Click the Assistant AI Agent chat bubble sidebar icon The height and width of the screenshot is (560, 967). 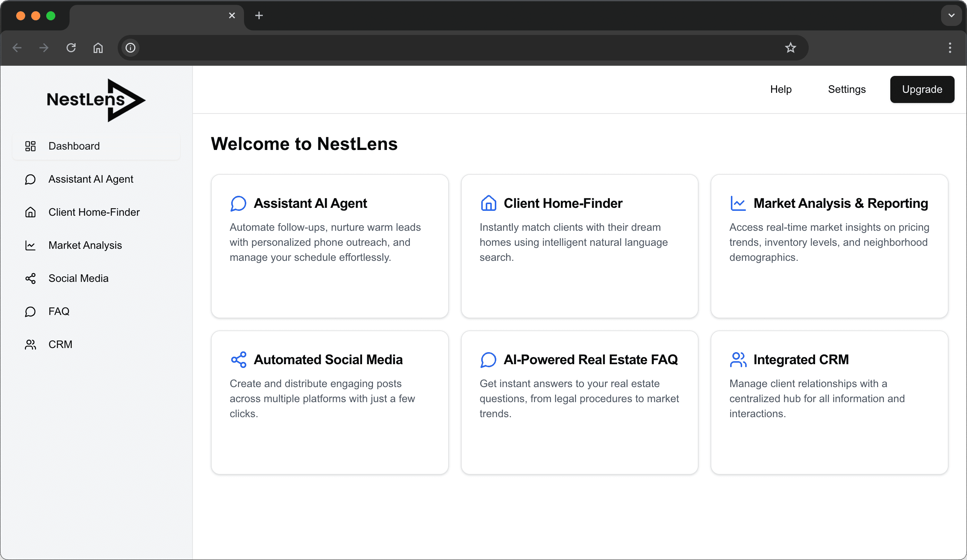click(x=30, y=179)
